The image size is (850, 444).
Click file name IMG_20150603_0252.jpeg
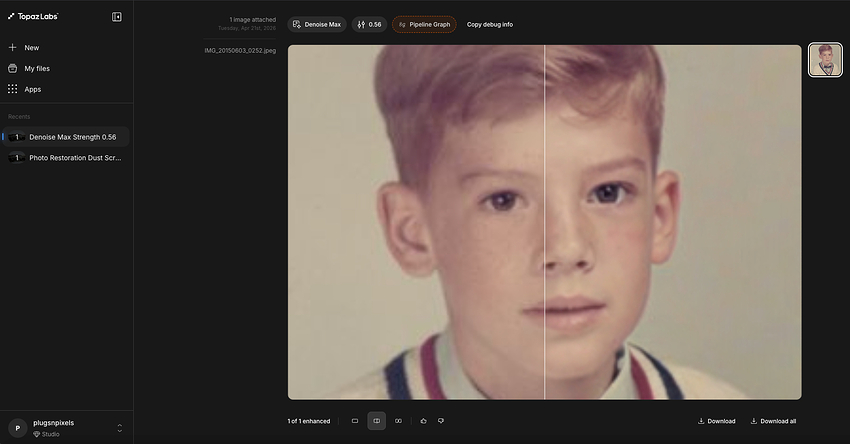coord(240,50)
